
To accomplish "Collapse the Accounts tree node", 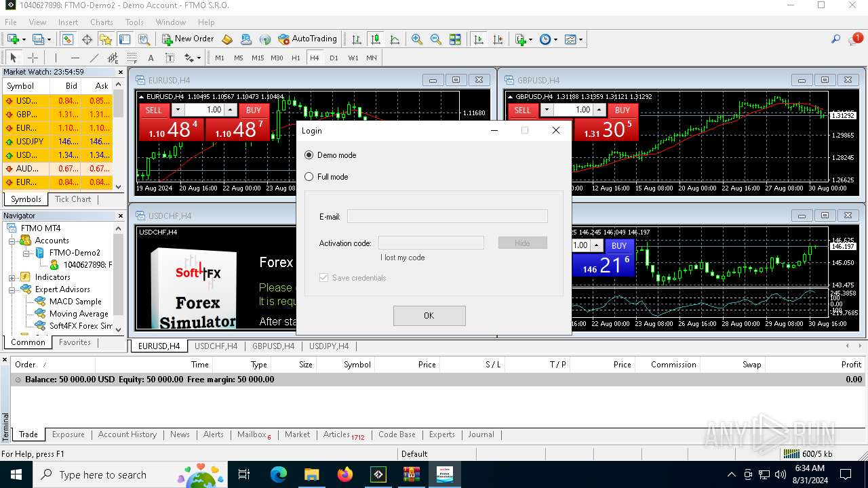I will pyautogui.click(x=12, y=241).
